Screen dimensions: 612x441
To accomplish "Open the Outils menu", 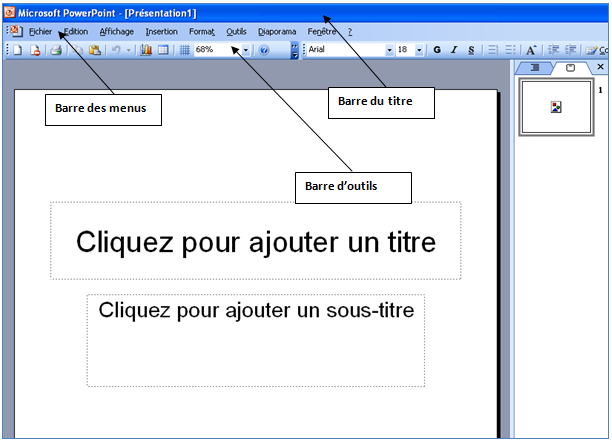I will coord(236,32).
